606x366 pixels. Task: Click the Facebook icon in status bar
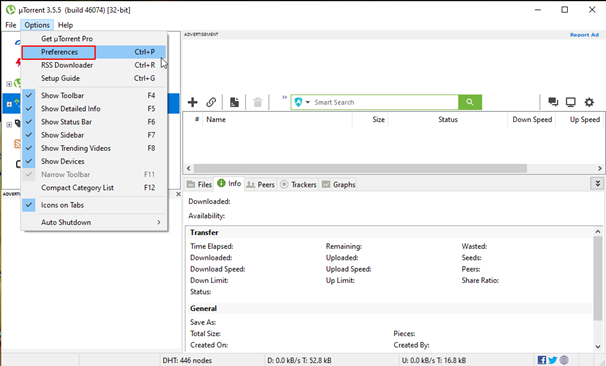[542, 360]
